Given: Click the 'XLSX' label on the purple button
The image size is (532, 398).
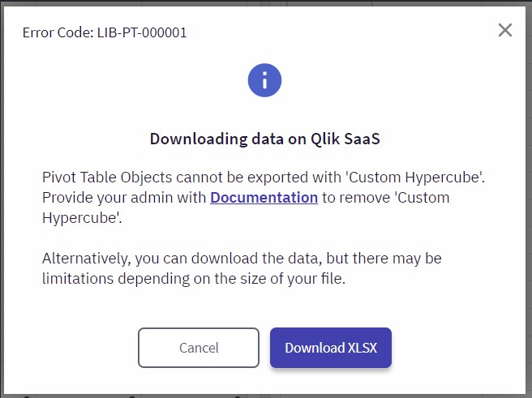Looking at the screenshot, I should point(363,348).
